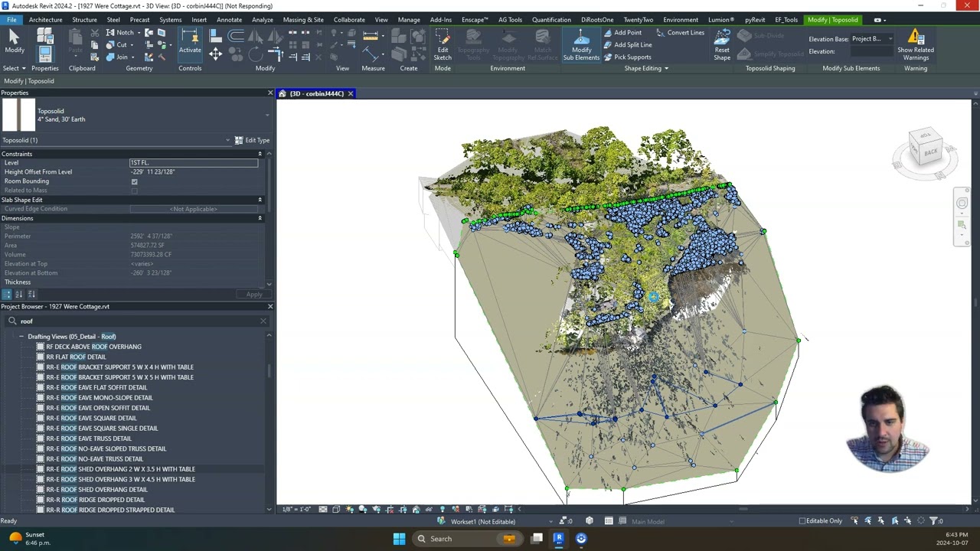The image size is (980, 551).
Task: Close the Properties palette
Action: [x=270, y=93]
